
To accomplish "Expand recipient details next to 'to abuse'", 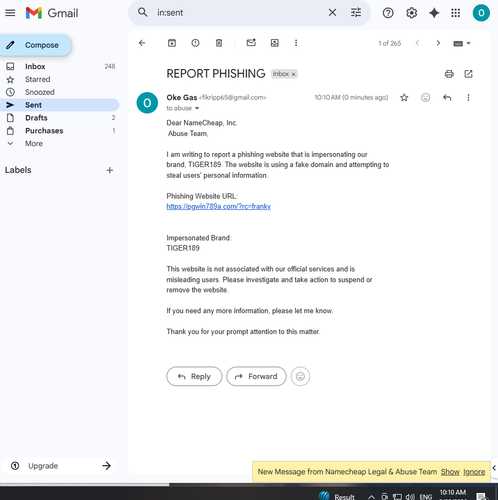I will coord(197,108).
